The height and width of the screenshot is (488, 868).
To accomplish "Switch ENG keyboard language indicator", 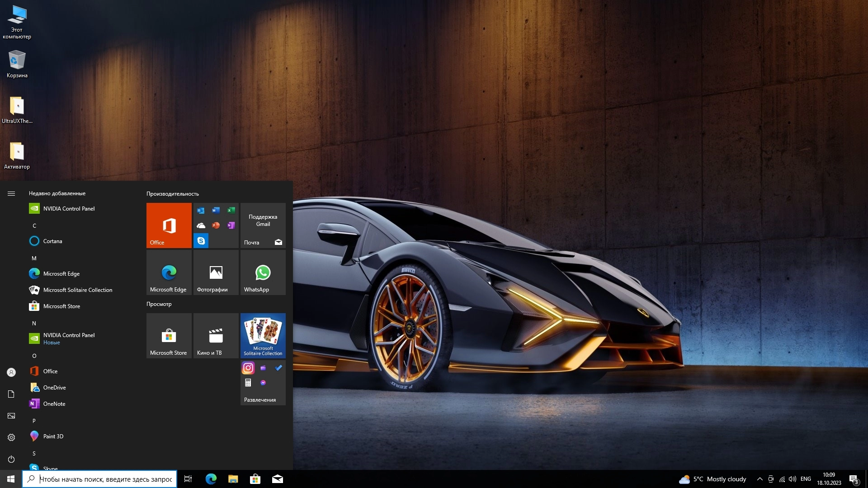I will click(x=806, y=479).
